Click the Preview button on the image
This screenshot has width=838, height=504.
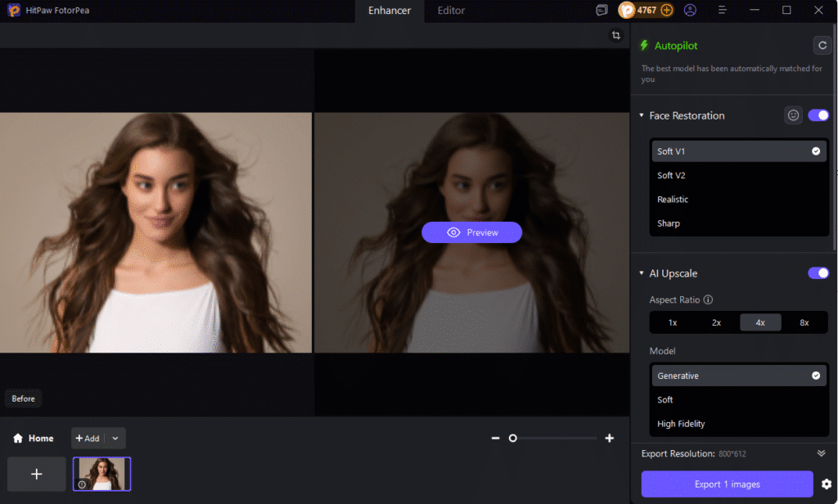[x=471, y=232]
